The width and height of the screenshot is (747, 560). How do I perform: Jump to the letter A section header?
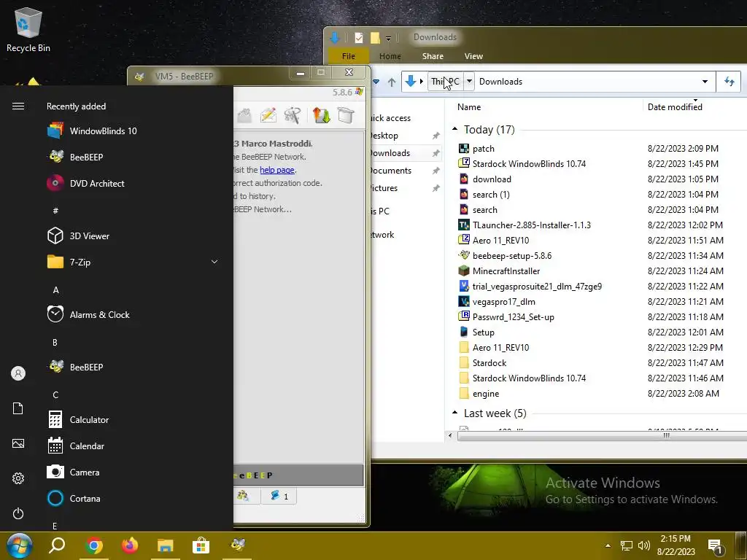pyautogui.click(x=55, y=290)
